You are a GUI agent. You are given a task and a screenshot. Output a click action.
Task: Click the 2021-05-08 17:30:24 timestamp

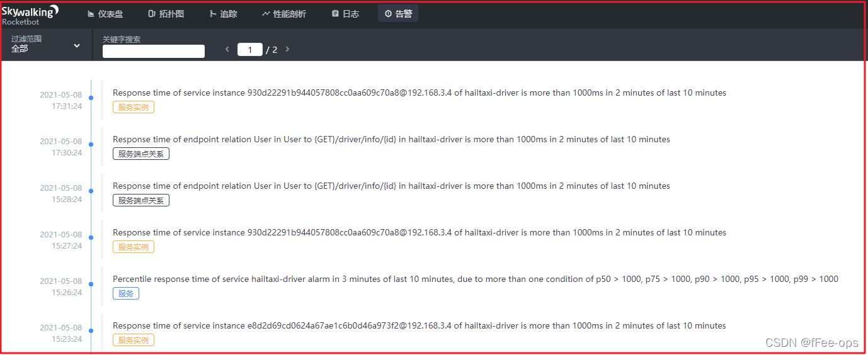(x=61, y=147)
